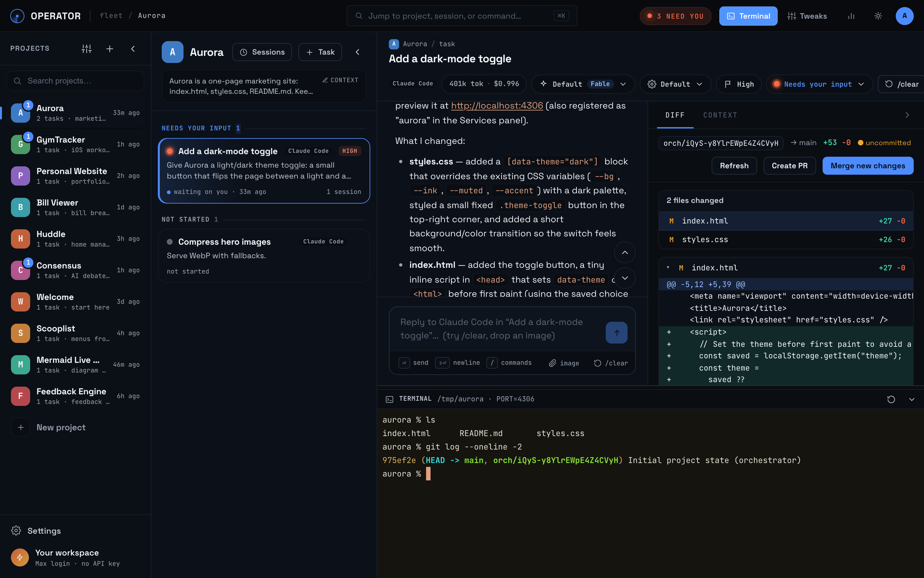Attach an image with the paperclip
The width and height of the screenshot is (924, 578).
pyautogui.click(x=564, y=363)
